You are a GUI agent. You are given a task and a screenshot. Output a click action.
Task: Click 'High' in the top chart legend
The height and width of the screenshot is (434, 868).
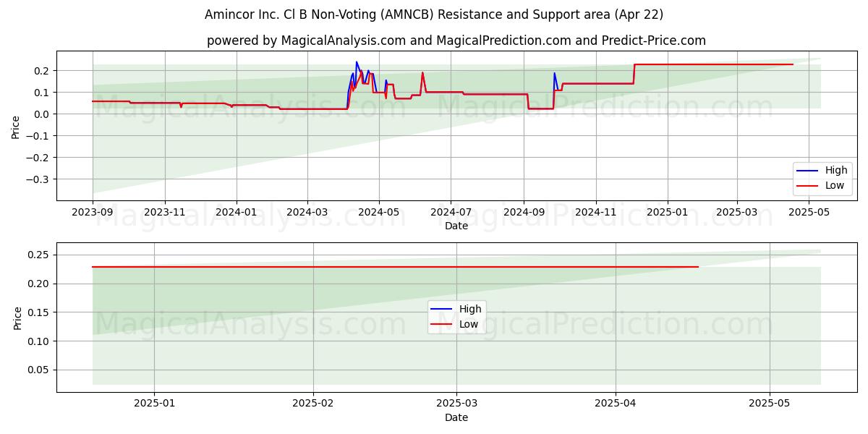coord(836,171)
